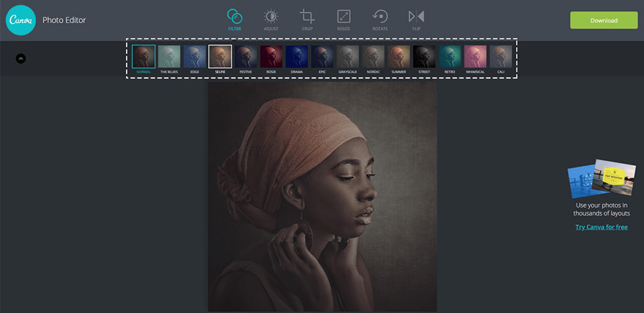Click the "Use your photos in thousands of layouts" text
The height and width of the screenshot is (313, 644).
click(601, 209)
